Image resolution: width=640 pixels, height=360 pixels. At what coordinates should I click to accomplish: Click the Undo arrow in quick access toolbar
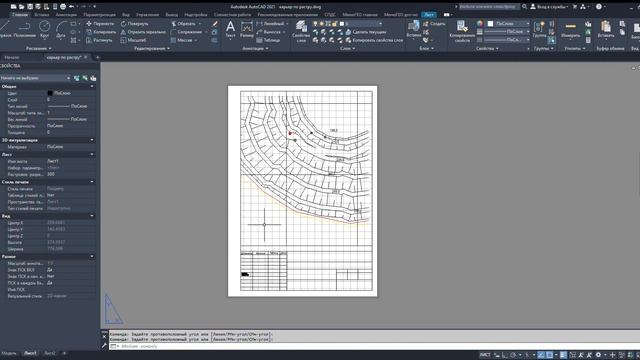pyautogui.click(x=71, y=7)
